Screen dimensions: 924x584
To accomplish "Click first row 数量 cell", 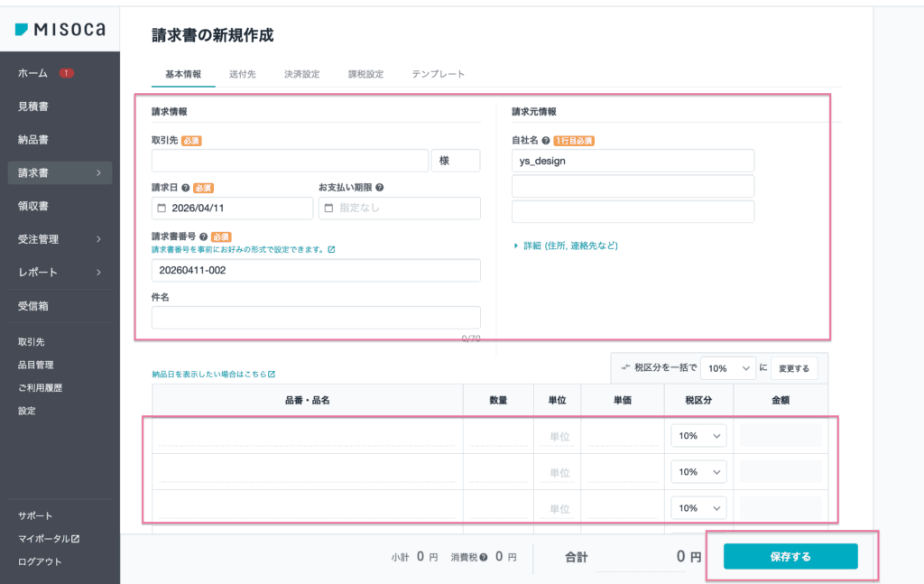I will 498,436.
